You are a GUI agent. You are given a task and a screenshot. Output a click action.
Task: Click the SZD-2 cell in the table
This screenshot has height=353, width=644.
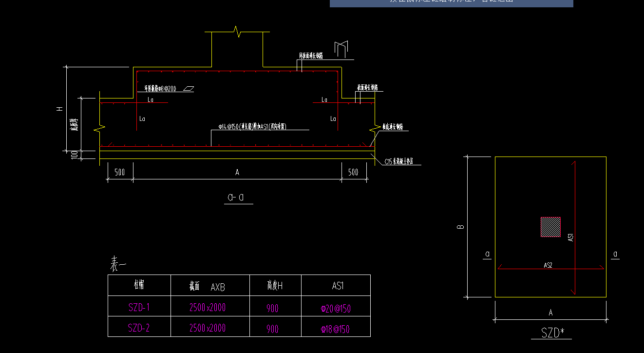pyautogui.click(x=139, y=328)
